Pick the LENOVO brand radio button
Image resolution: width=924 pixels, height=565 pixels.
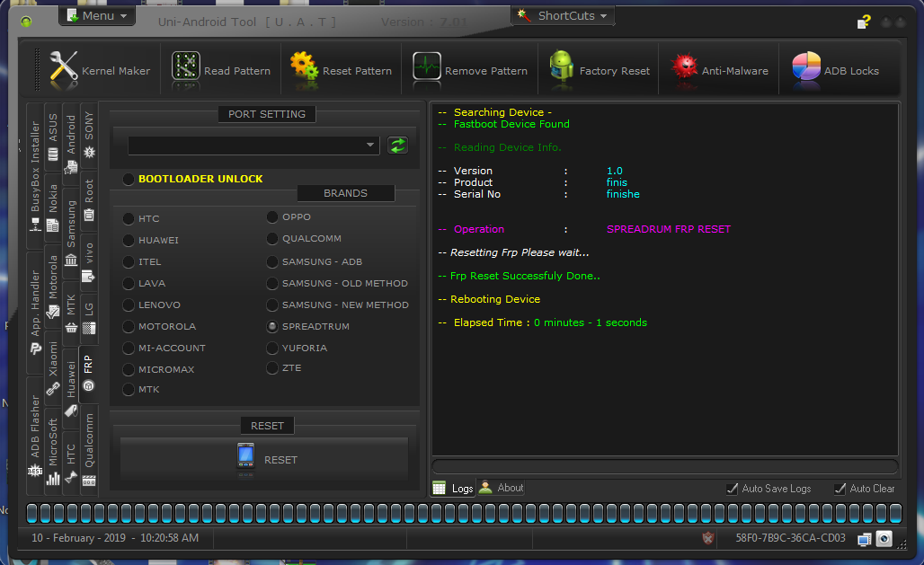(x=151, y=305)
